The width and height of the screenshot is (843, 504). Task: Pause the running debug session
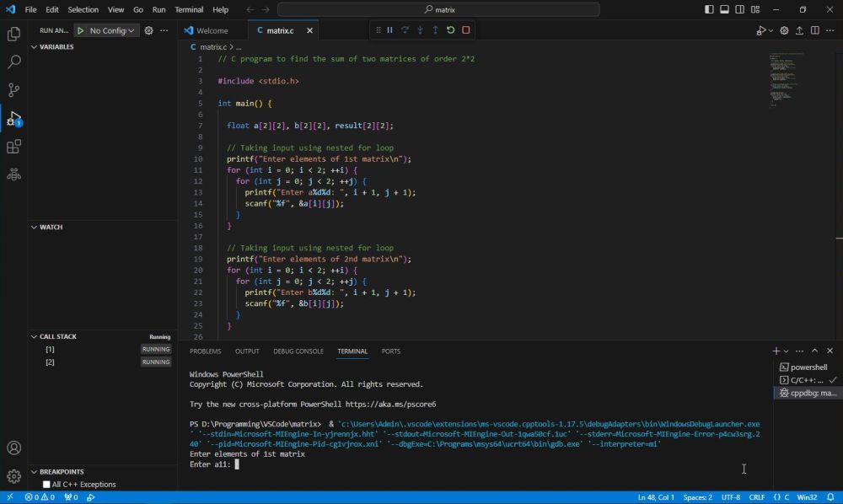(x=389, y=30)
